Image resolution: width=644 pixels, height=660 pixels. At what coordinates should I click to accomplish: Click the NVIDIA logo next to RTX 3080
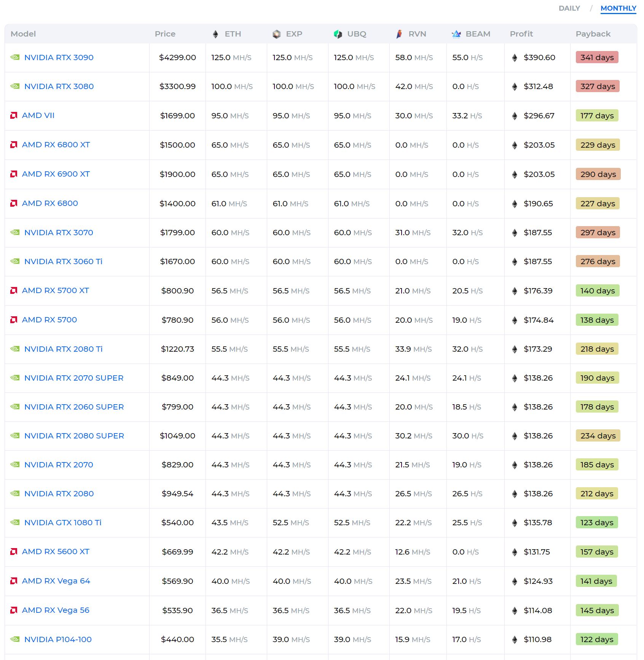pyautogui.click(x=15, y=86)
